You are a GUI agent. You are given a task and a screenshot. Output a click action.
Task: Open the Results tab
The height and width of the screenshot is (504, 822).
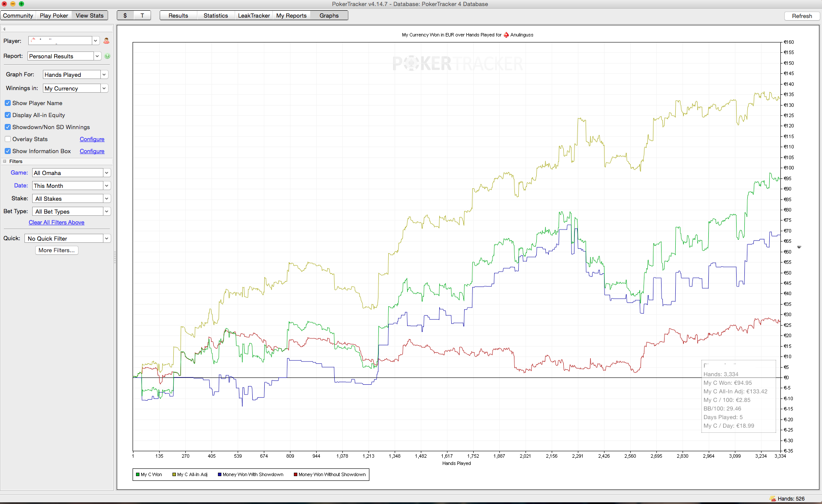tap(178, 15)
